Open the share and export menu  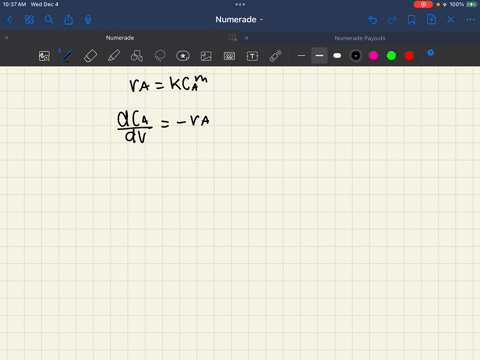68,20
